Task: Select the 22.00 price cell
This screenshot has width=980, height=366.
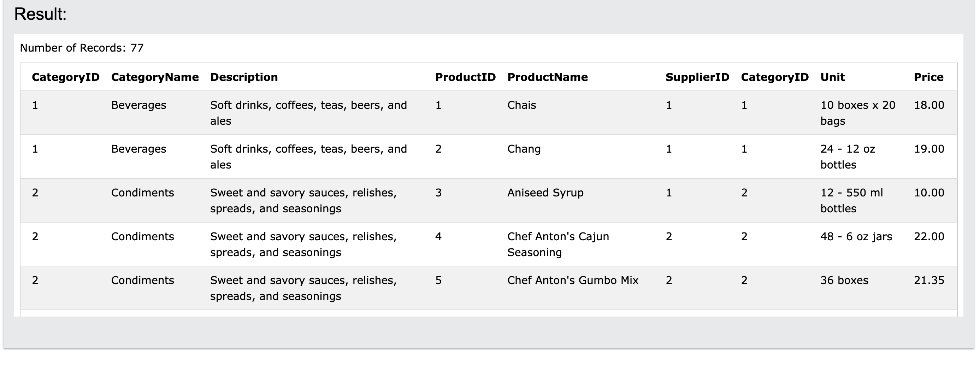Action: click(929, 237)
